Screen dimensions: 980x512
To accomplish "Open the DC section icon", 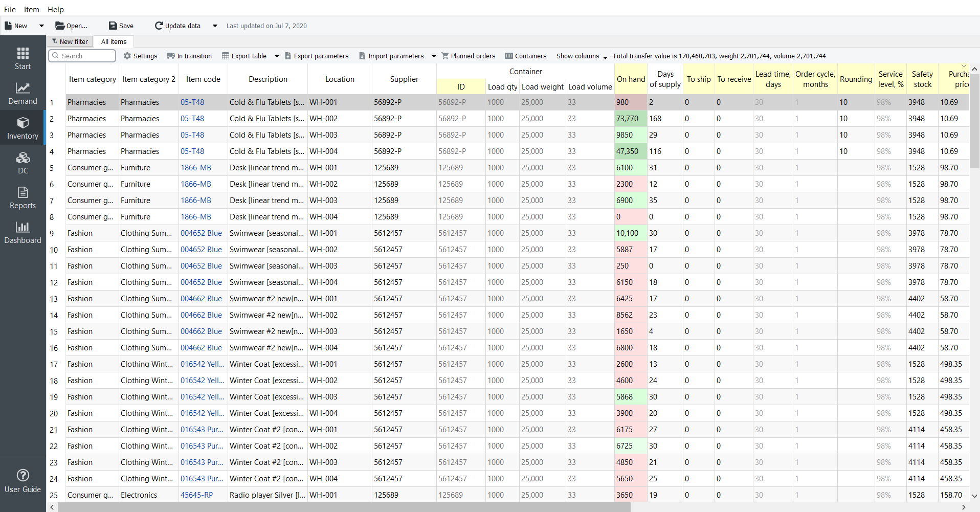I will click(x=23, y=163).
